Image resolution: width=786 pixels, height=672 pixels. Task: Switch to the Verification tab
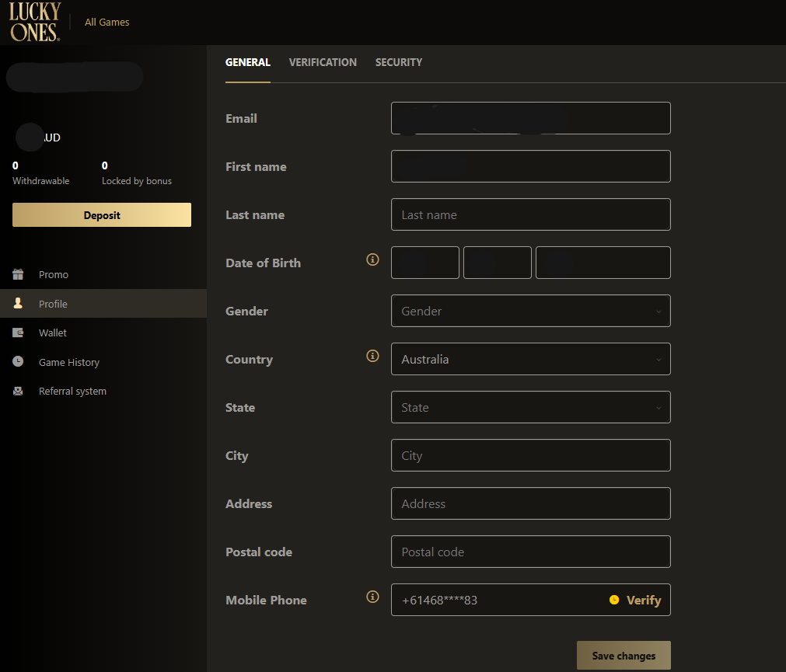click(x=323, y=62)
